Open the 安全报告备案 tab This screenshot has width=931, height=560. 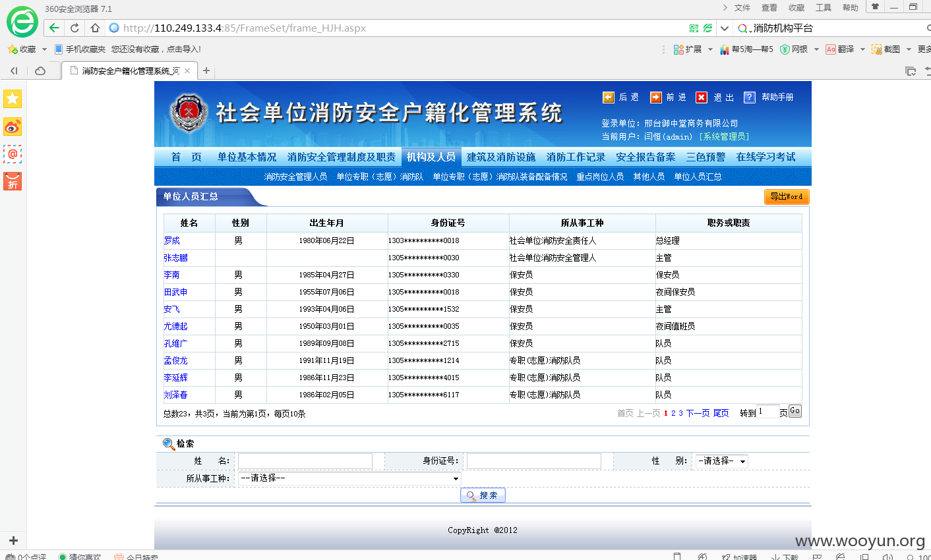pyautogui.click(x=646, y=157)
